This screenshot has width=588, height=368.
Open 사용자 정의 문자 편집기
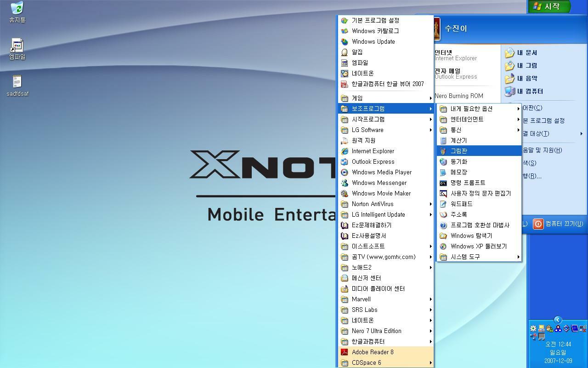[x=479, y=193]
